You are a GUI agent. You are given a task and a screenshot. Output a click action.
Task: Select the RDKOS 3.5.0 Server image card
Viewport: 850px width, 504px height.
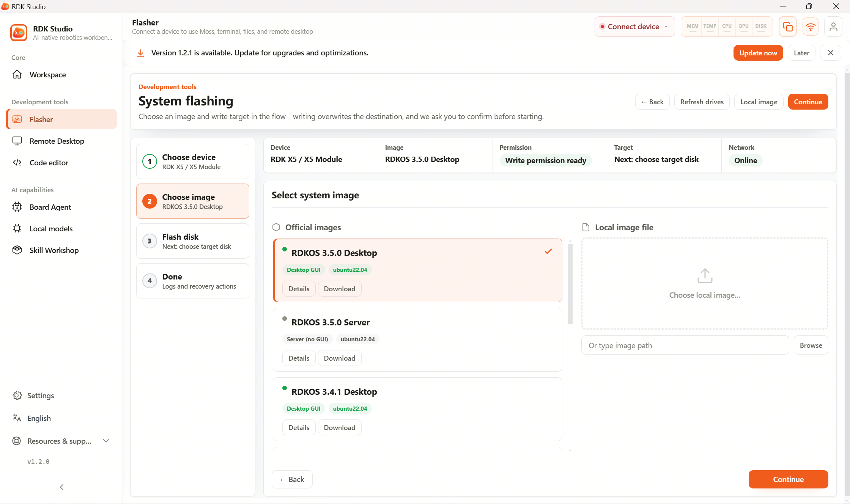coord(417,340)
